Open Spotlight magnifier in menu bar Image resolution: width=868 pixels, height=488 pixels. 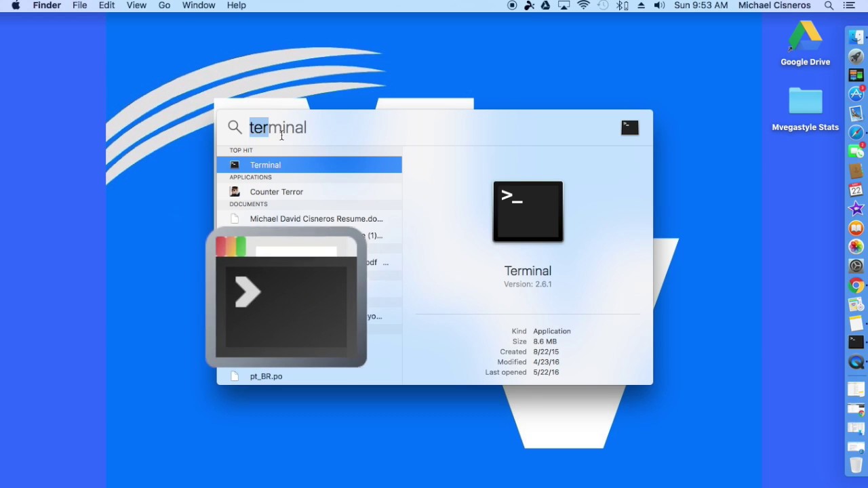coord(829,5)
